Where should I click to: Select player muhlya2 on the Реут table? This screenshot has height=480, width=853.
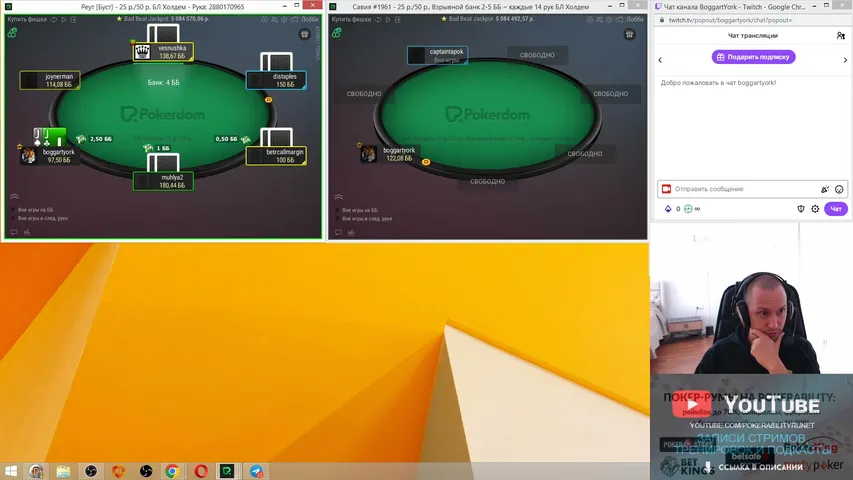pos(163,181)
